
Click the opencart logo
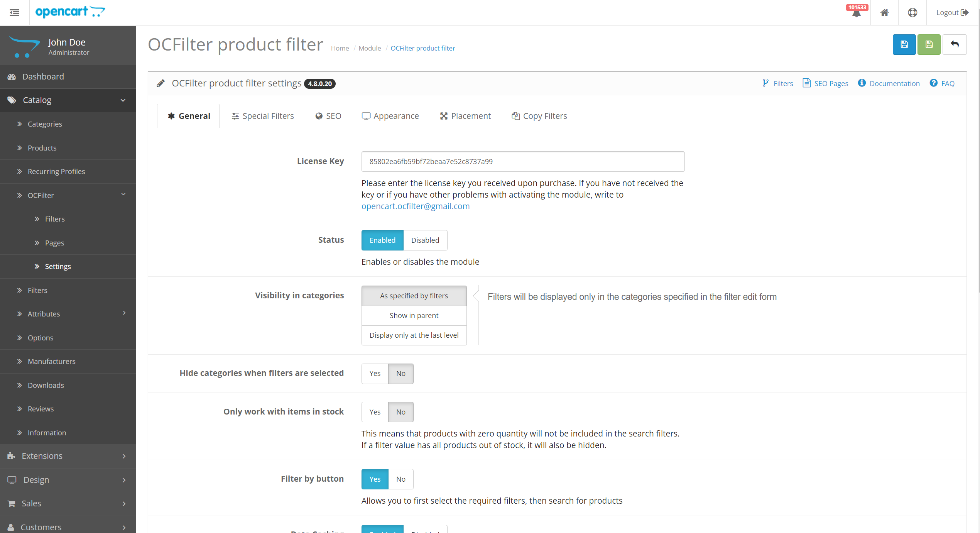(70, 12)
